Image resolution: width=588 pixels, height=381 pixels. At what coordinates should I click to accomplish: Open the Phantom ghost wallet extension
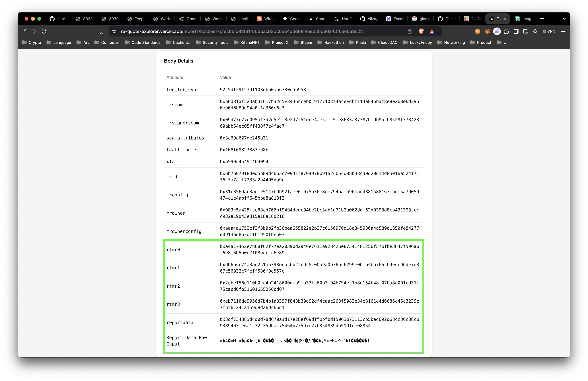click(497, 31)
